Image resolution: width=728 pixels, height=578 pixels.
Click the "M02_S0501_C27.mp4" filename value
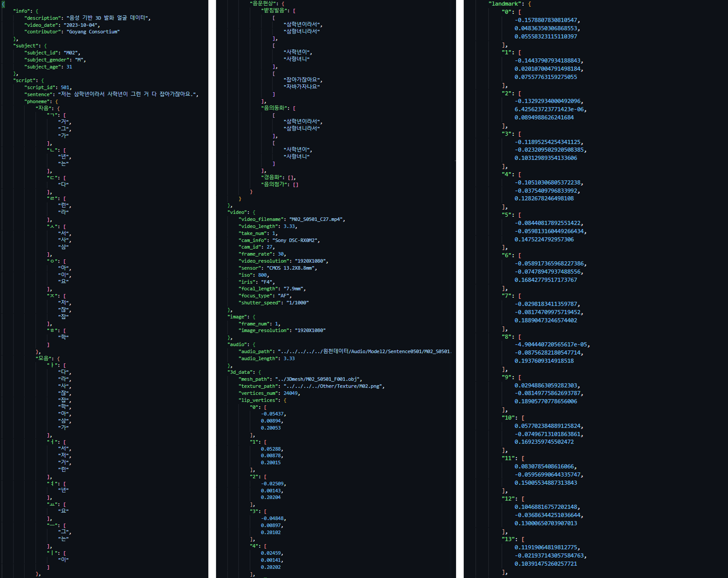coord(316,219)
